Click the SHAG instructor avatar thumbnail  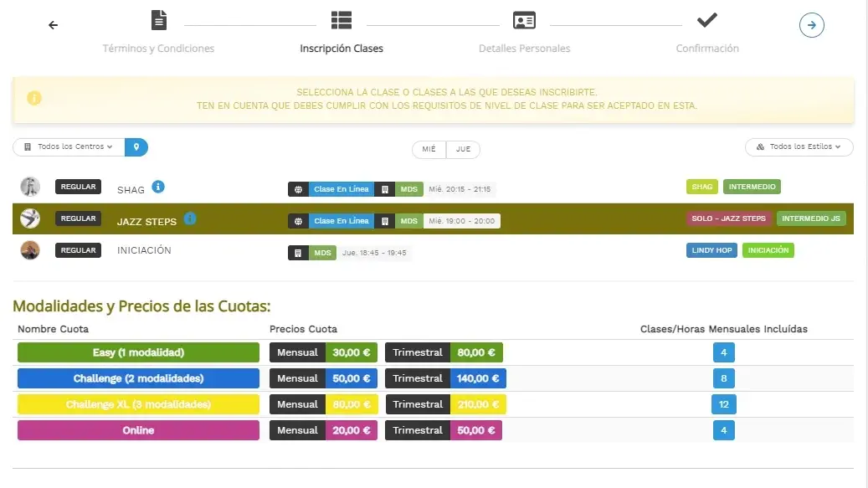(30, 187)
